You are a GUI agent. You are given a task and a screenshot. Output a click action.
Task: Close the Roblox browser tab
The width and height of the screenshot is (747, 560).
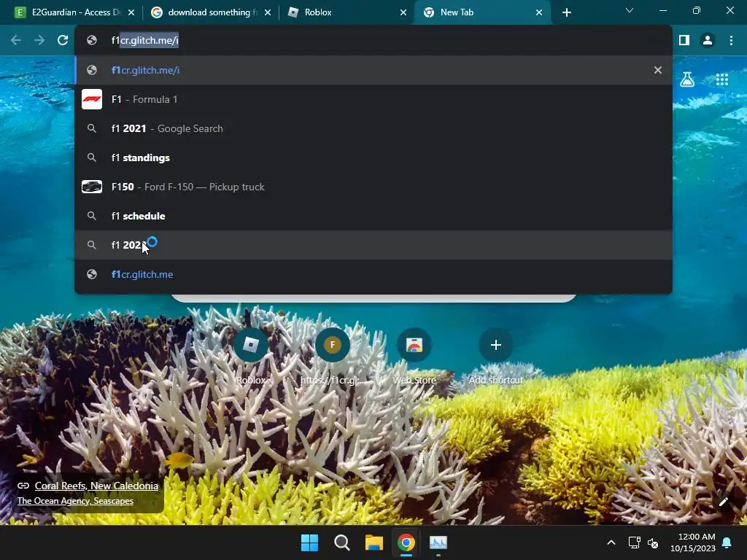pos(403,12)
